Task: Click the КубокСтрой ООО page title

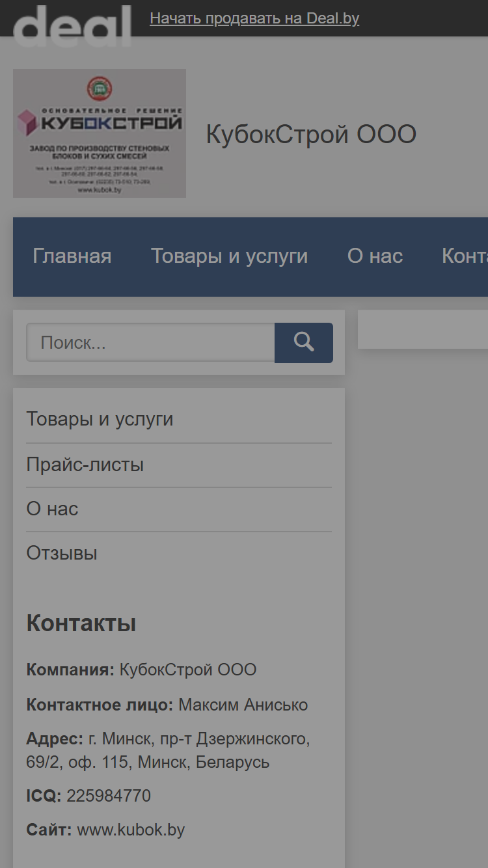Action: (x=311, y=135)
